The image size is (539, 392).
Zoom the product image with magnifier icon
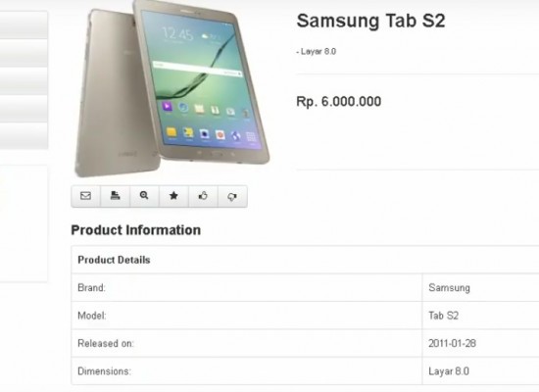pos(144,196)
